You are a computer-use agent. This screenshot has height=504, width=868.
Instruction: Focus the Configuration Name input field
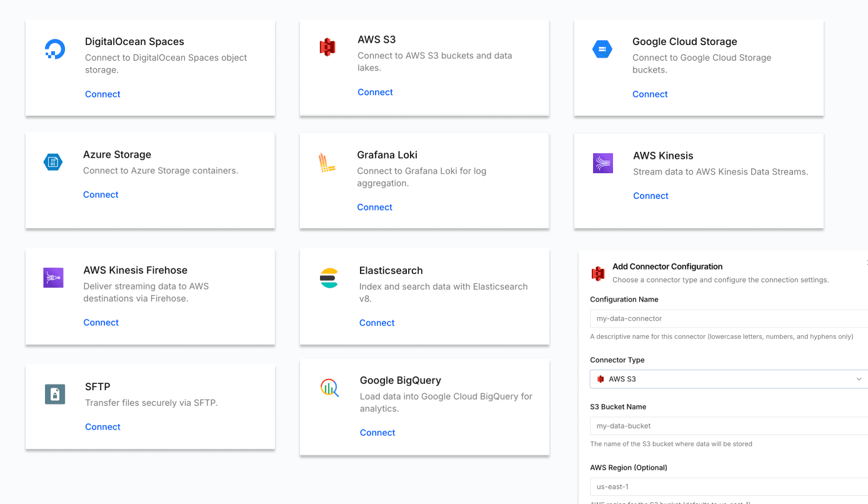729,318
